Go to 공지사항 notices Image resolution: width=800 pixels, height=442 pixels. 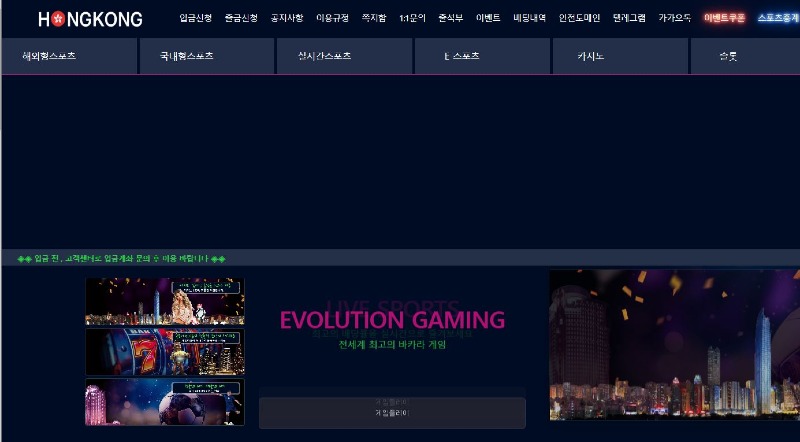click(287, 18)
